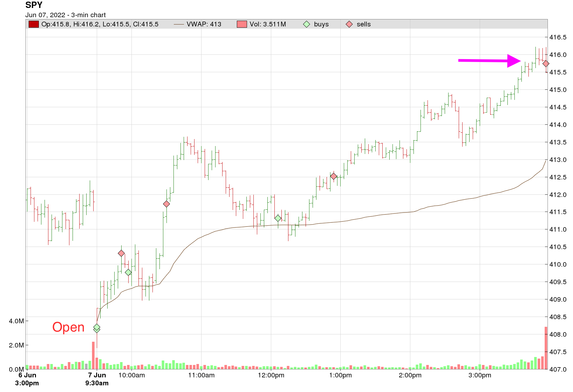Click the '410.5' price axis label

point(558,247)
